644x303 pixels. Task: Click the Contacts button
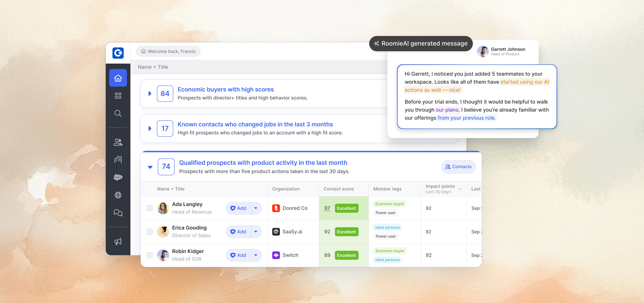click(458, 167)
